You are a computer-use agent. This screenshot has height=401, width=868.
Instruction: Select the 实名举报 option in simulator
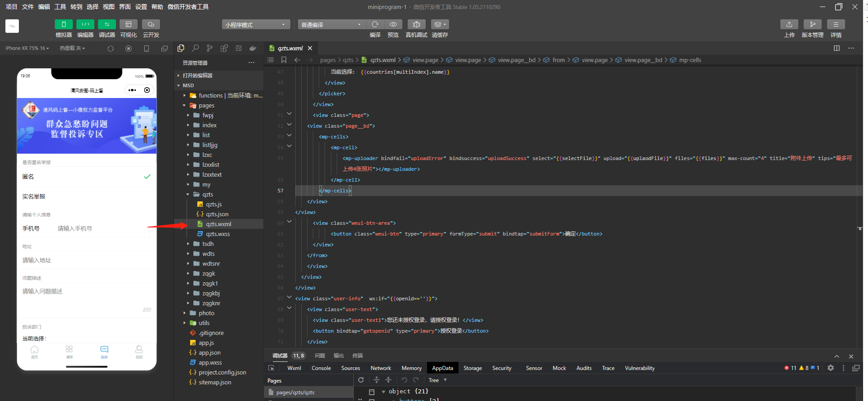click(87, 196)
